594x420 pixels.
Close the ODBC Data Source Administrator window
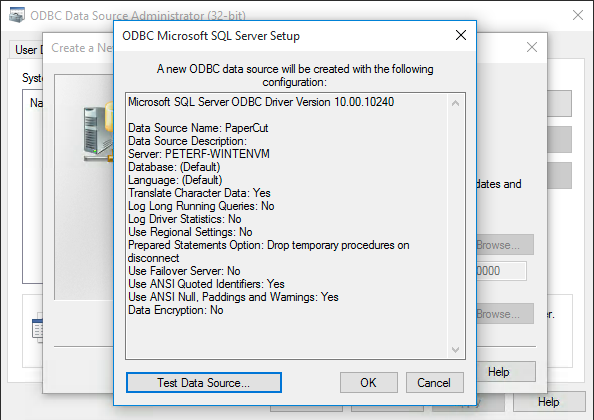point(578,15)
